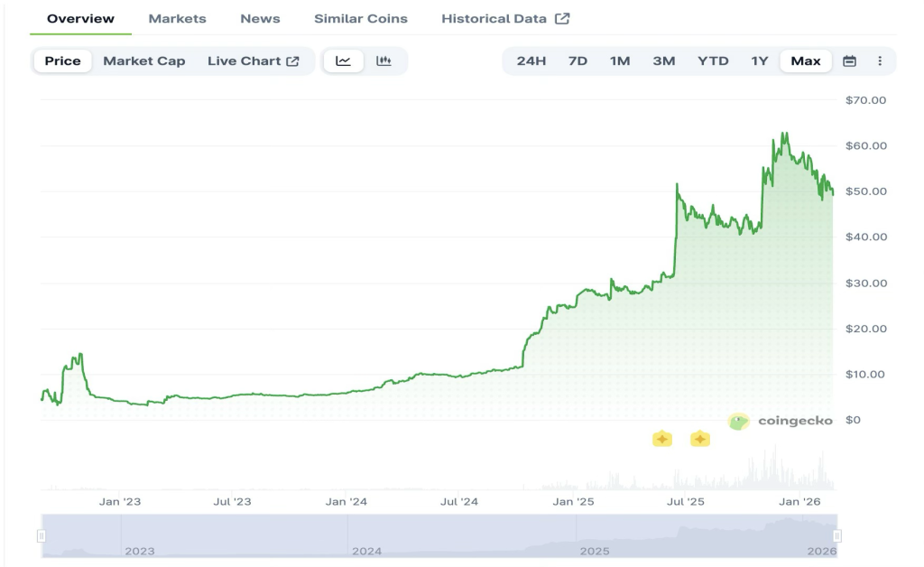View Similar Coins
Screen dimensions: 924x567
(x=360, y=18)
